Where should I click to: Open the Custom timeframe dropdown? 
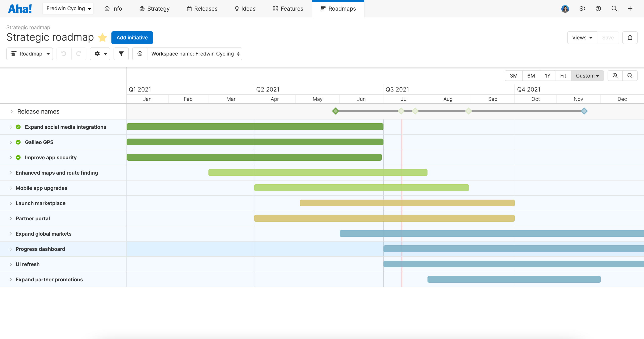point(587,75)
